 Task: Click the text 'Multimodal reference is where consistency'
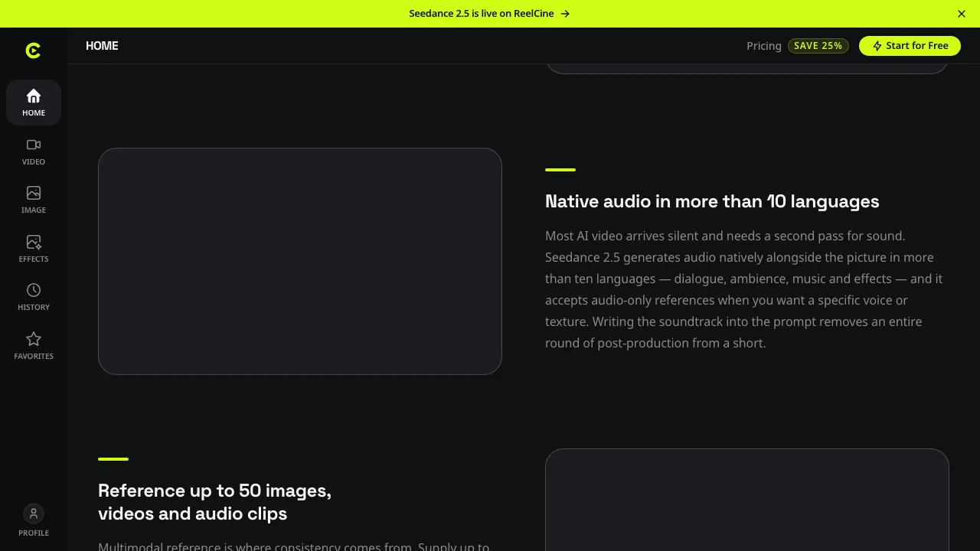(x=294, y=546)
